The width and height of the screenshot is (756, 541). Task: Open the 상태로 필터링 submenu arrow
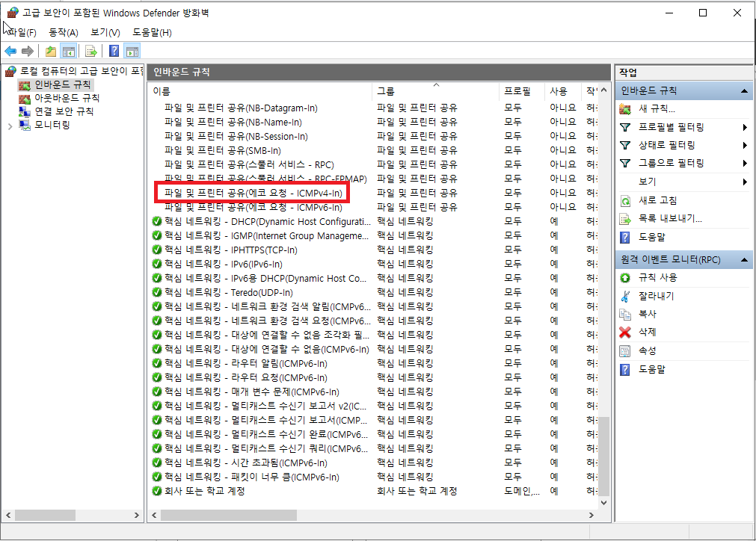(745, 146)
